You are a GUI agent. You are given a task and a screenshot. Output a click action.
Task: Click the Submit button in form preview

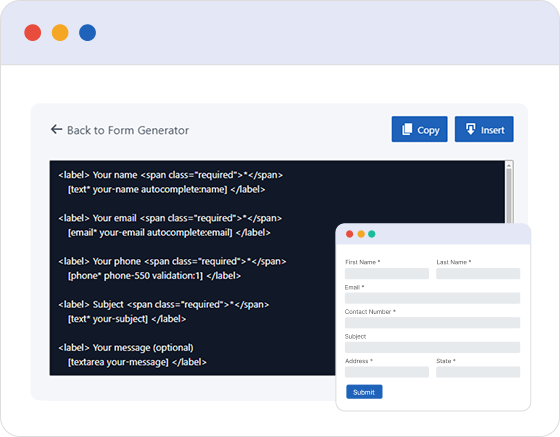[x=364, y=392]
